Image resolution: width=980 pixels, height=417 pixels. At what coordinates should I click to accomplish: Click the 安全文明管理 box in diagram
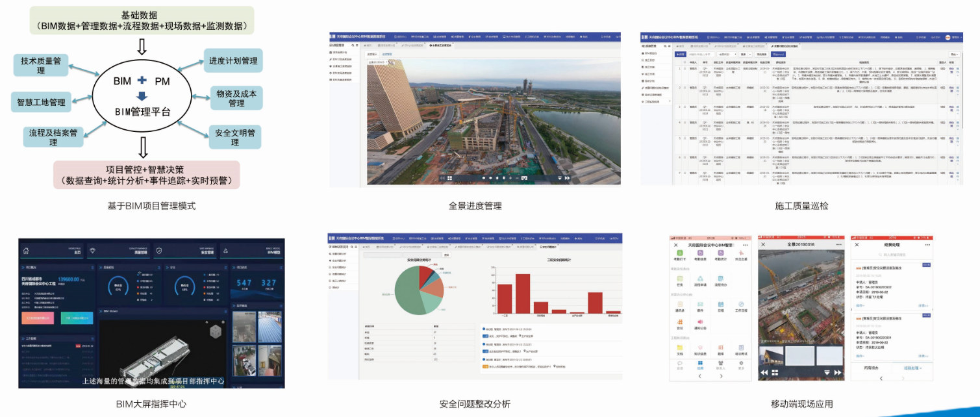234,137
